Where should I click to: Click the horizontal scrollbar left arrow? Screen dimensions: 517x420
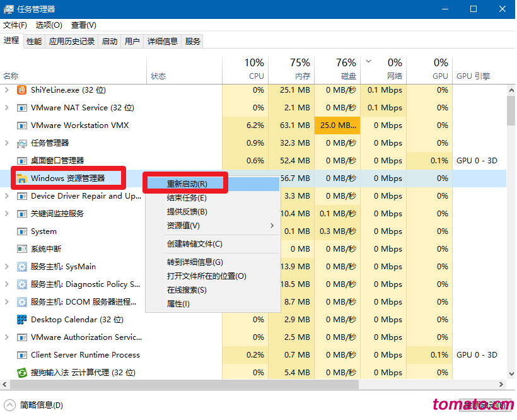pos(4,385)
